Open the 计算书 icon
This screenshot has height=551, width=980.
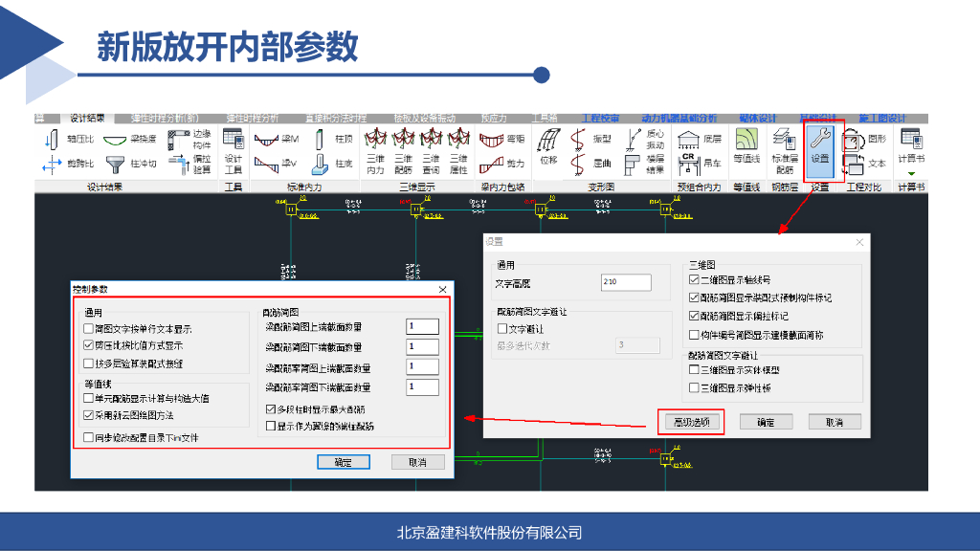tap(911, 140)
